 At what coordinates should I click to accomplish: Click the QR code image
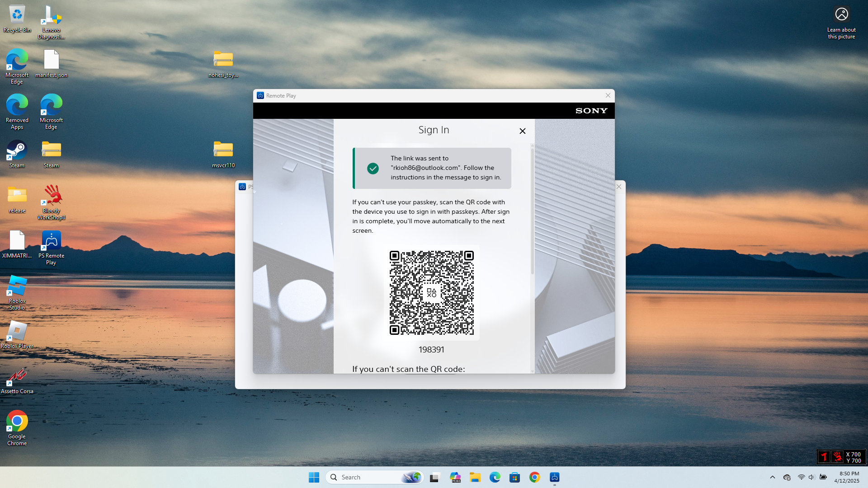click(x=432, y=293)
